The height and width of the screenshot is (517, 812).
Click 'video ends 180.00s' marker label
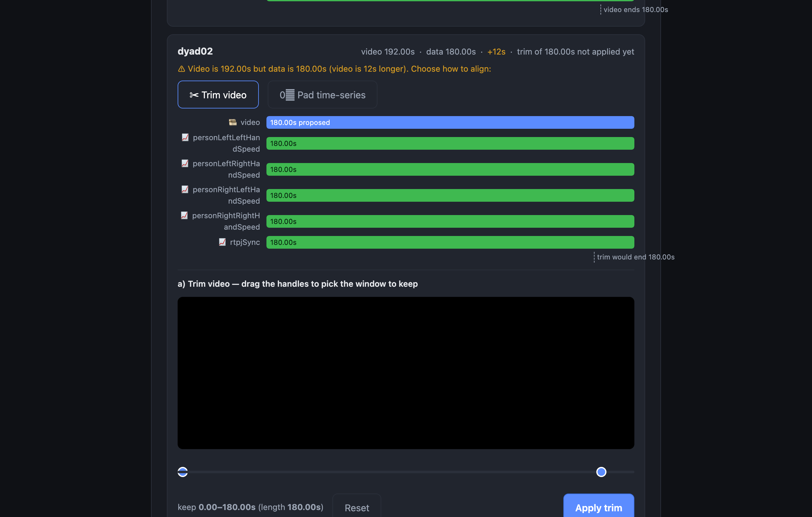[636, 10]
